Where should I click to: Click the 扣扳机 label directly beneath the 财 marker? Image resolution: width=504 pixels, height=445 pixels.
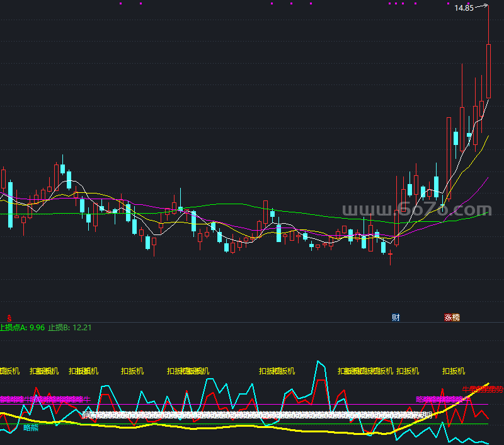[408, 371]
